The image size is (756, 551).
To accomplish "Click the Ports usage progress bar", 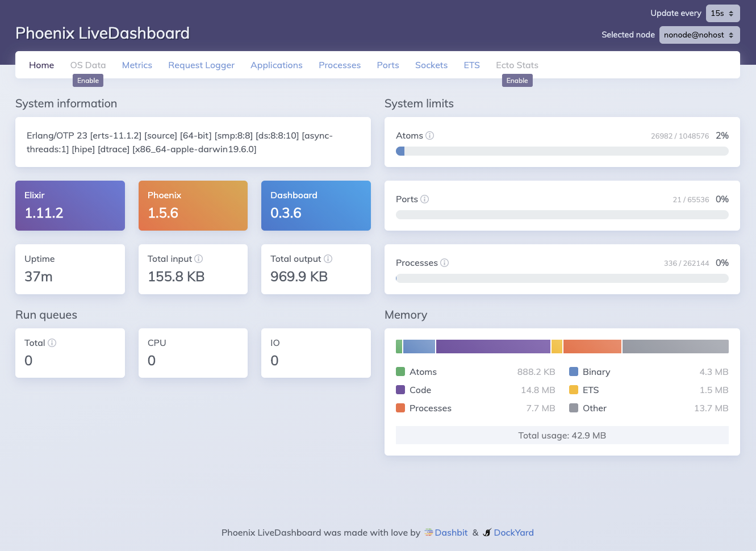I will [562, 215].
